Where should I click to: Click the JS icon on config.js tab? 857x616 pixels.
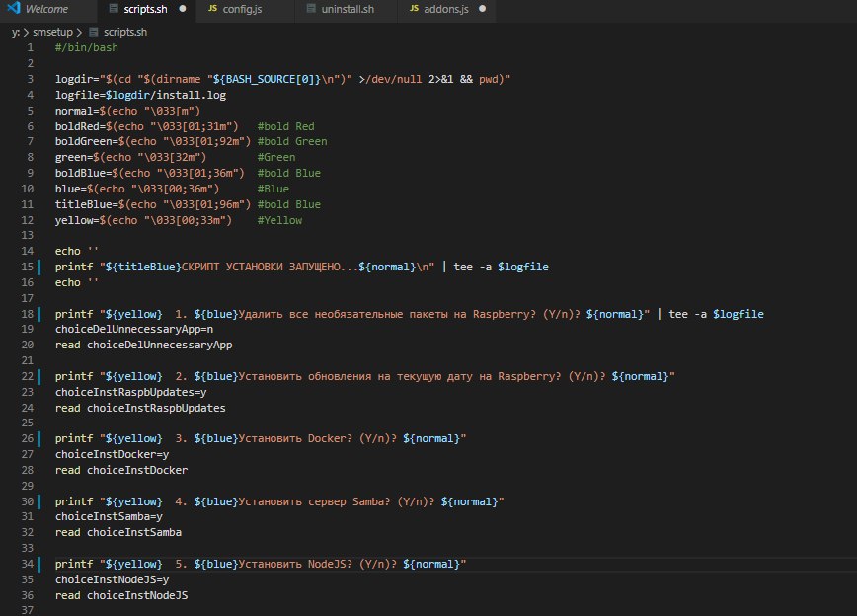click(212, 10)
